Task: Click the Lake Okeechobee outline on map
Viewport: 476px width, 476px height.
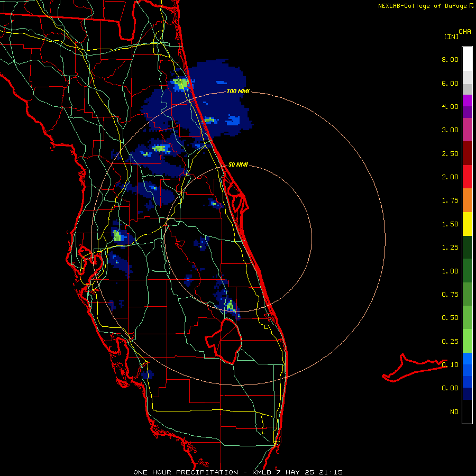Action: pyautogui.click(x=224, y=341)
